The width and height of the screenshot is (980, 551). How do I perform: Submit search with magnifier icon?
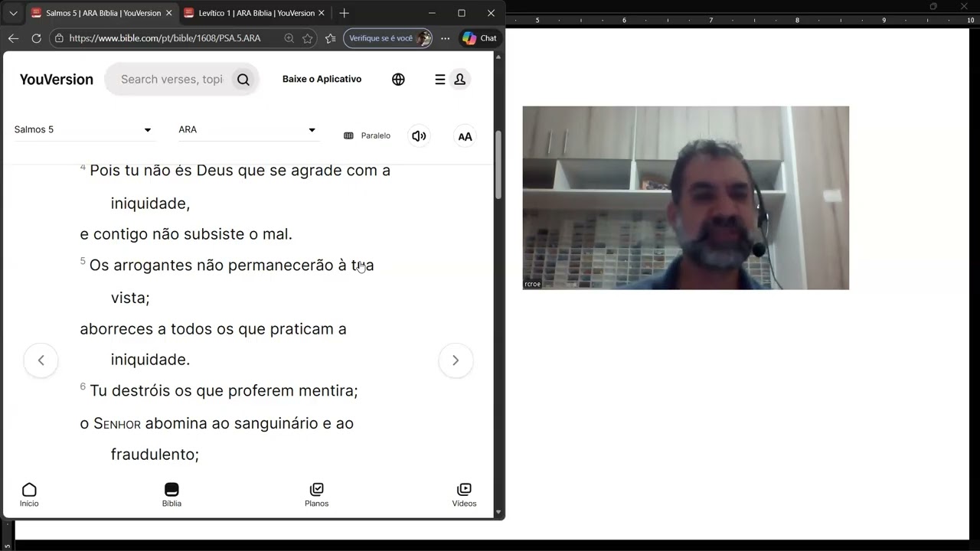click(x=243, y=80)
